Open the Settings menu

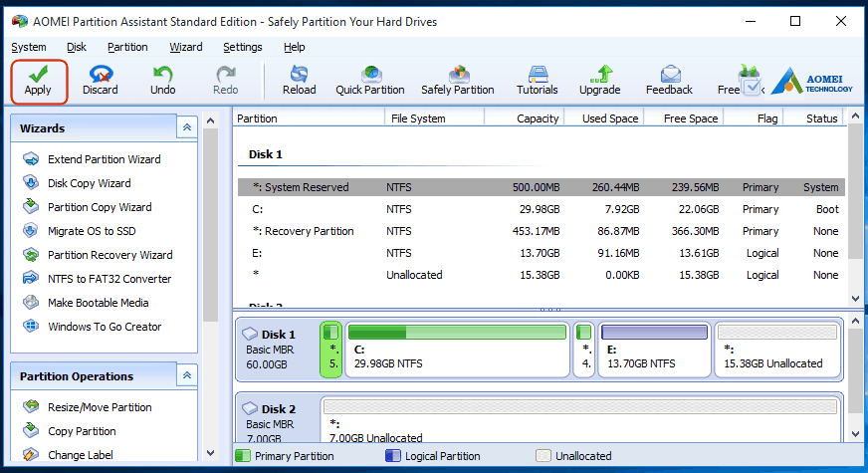point(243,47)
